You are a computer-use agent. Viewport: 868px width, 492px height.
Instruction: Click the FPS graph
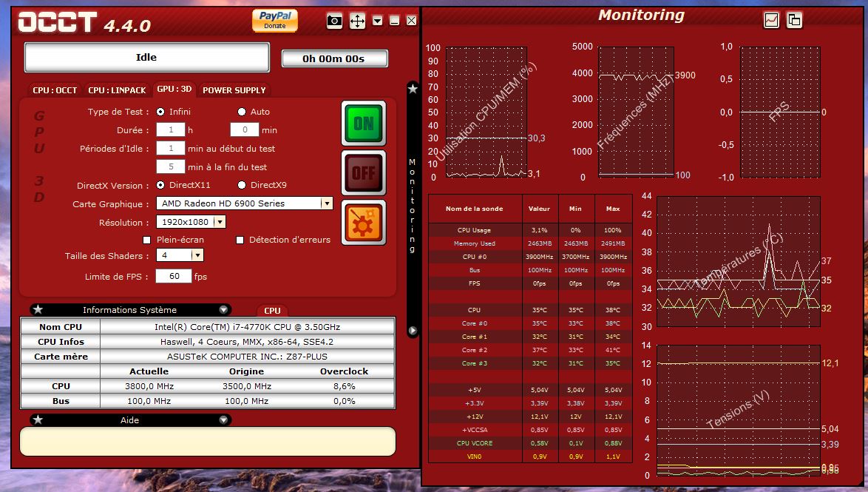779,112
